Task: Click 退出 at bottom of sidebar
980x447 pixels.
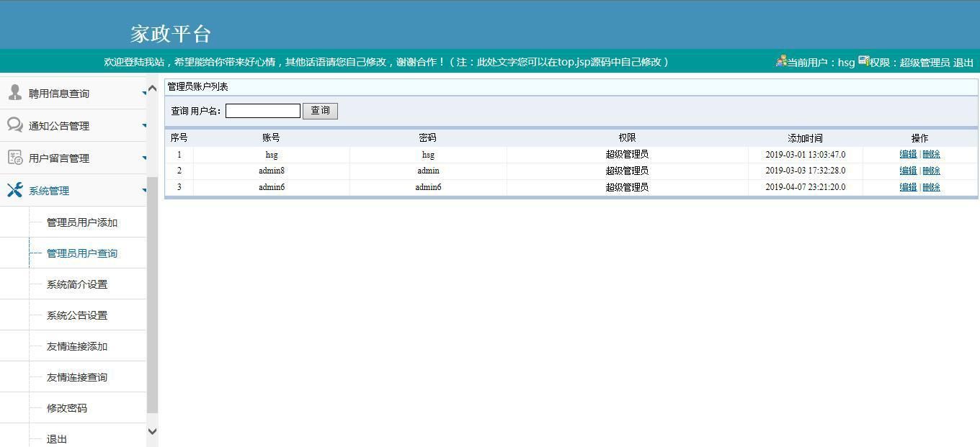Action: 57,439
